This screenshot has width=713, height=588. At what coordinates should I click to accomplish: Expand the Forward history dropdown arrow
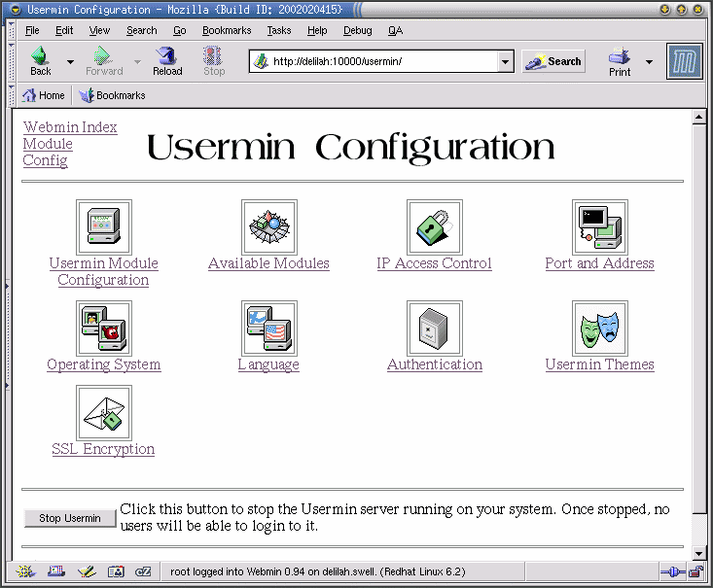(137, 61)
